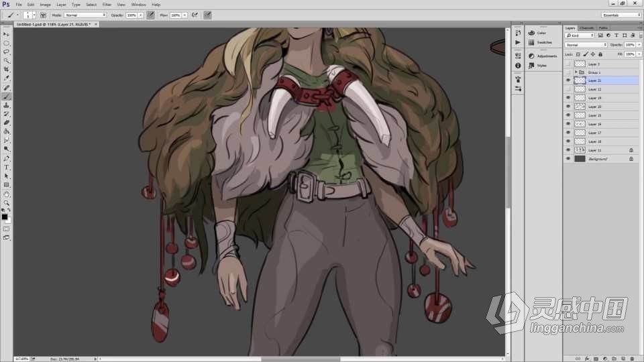Screen dimensions: 644x362
Task: Select the Layer 16 thumbnail
Action: tap(580, 124)
